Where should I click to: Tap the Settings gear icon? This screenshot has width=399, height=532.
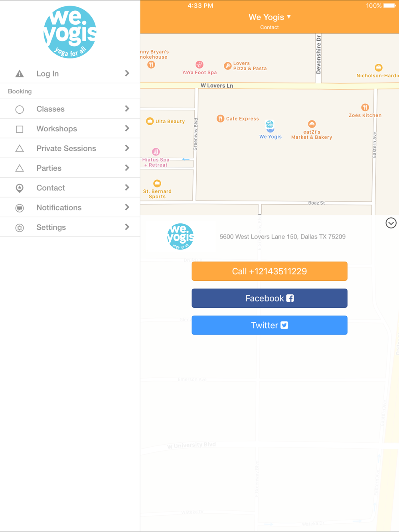(20, 228)
